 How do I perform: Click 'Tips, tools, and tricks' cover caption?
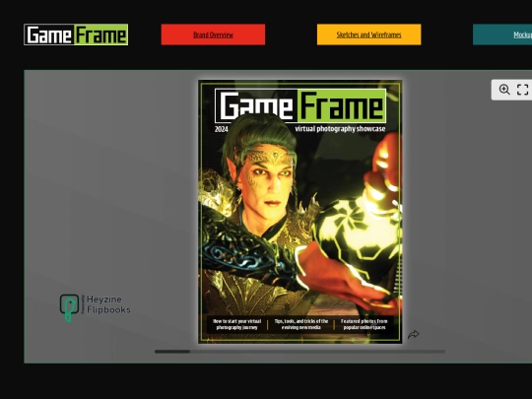click(300, 324)
